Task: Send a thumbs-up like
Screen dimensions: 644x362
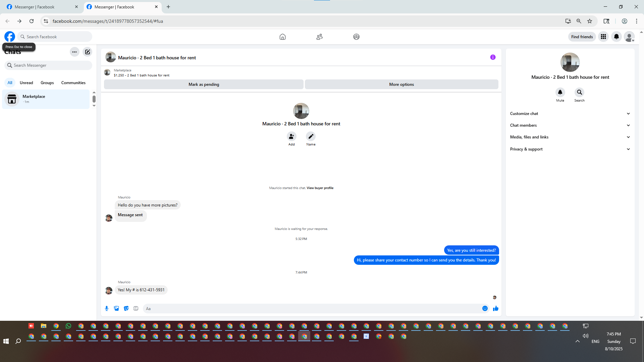Action: [x=495, y=308]
